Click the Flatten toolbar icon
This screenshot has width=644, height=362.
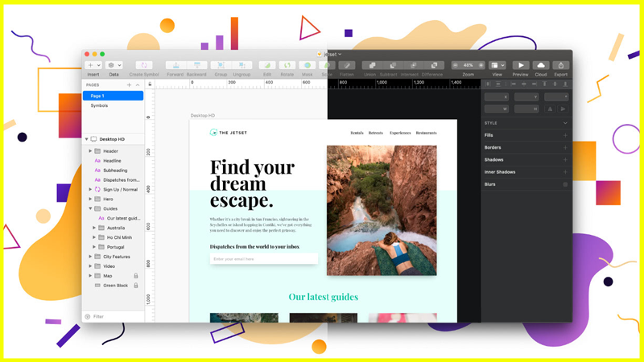coord(347,65)
